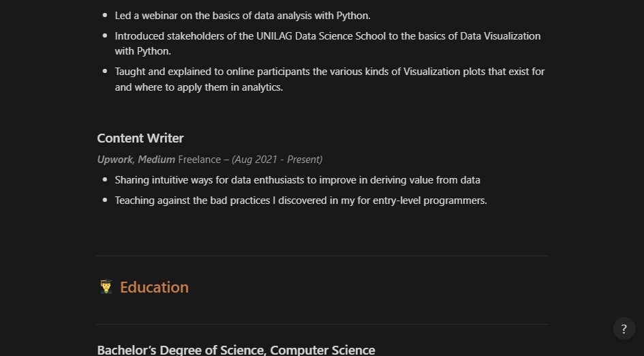Image resolution: width=644 pixels, height=356 pixels.
Task: Click the bold "Upwork, Medium" text
Action: click(136, 160)
